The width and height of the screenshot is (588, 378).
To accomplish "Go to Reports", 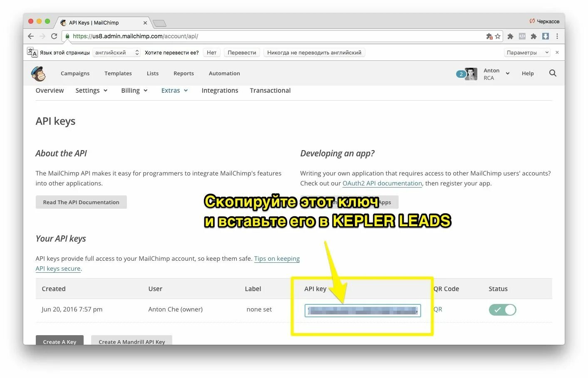I will point(184,74).
